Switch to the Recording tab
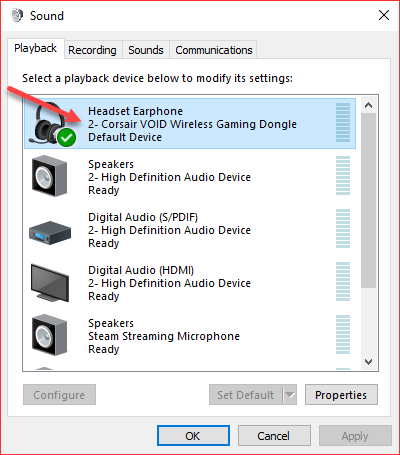This screenshot has width=400, height=455. pos(92,50)
